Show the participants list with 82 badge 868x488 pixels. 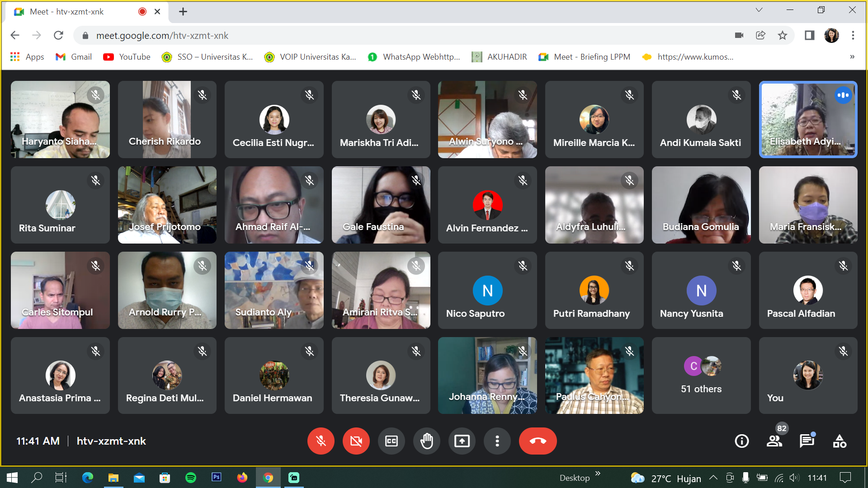click(774, 441)
